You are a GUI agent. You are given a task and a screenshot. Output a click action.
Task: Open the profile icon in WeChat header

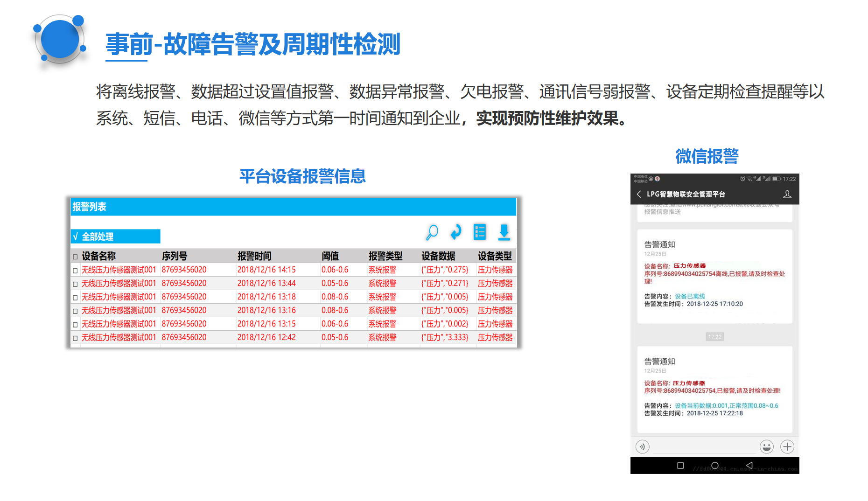787,194
